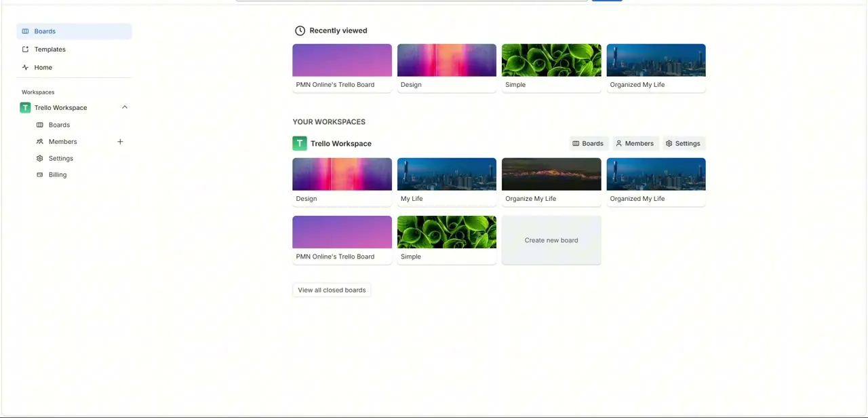Viewport: 868px width, 418px height.
Task: Collapse the Trello Workspace section chevron
Action: pos(125,107)
